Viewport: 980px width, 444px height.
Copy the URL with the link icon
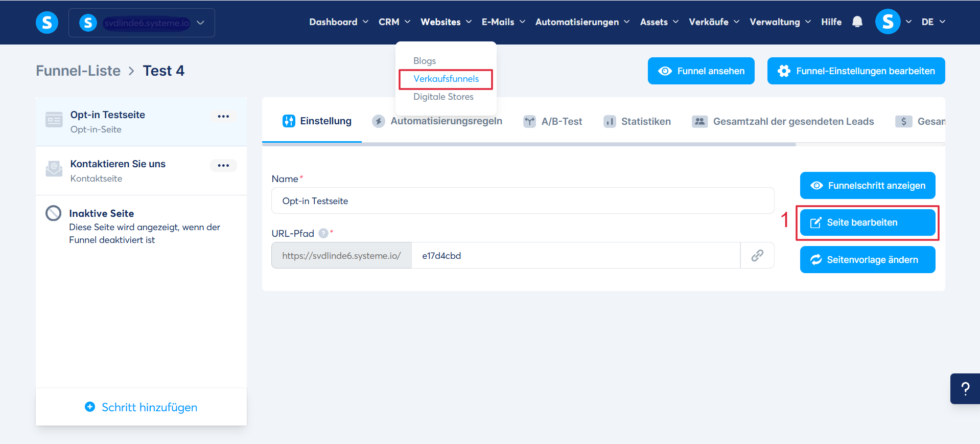(757, 255)
